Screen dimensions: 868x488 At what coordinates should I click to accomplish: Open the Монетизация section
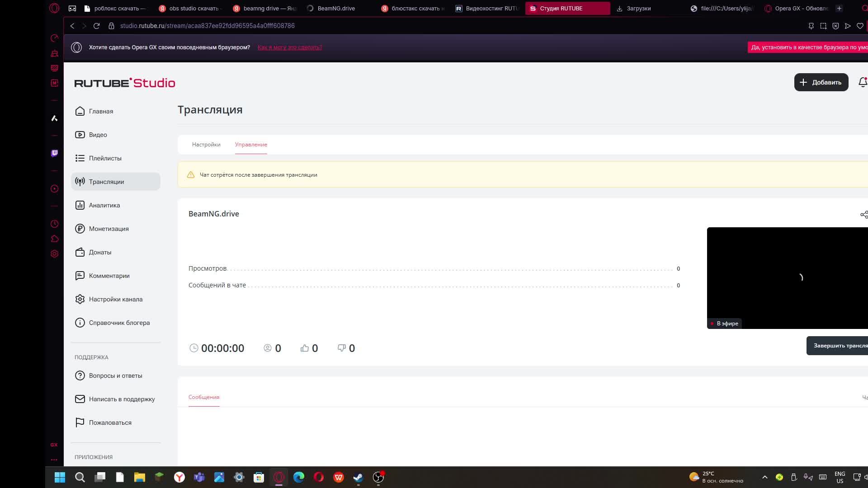[108, 229]
